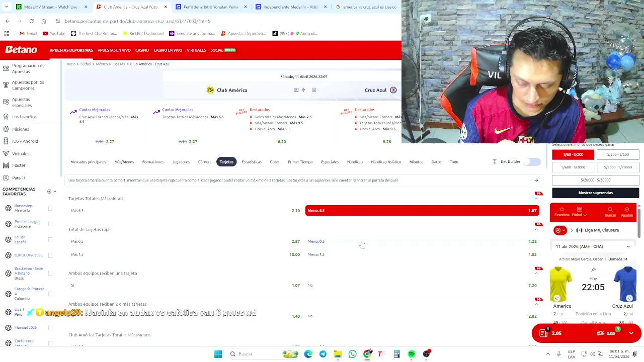
Task: Open the Los Favoritos sidebar item
Action: [x=24, y=117]
